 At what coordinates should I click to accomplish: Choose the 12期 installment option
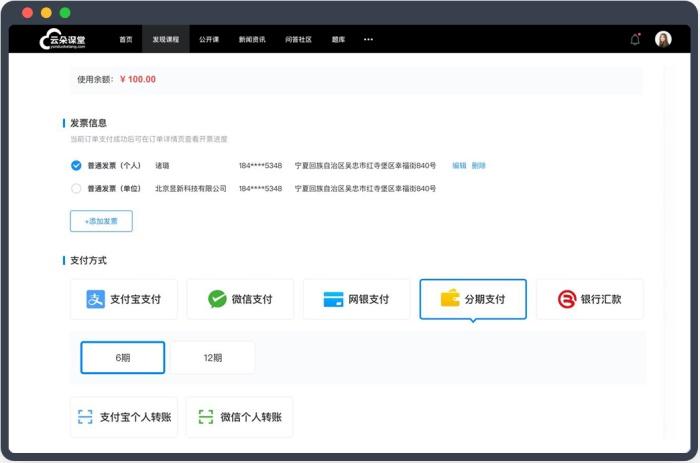coord(213,358)
